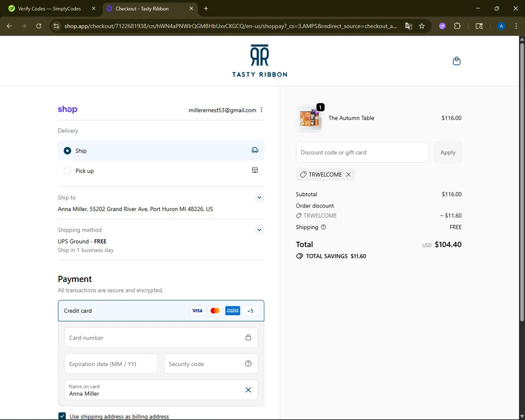525x420 pixels.
Task: Select the Ship delivery option
Action: click(x=161, y=150)
